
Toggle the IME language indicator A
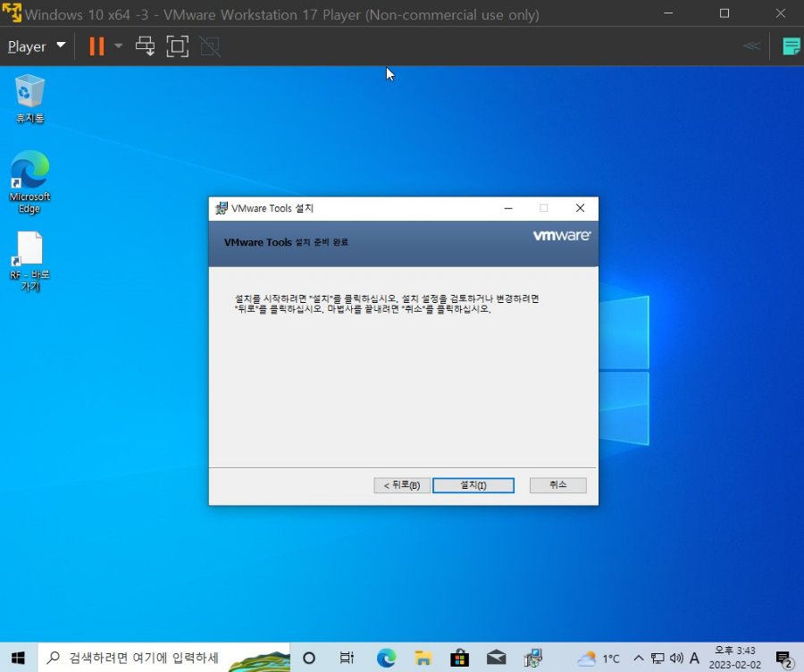694,658
